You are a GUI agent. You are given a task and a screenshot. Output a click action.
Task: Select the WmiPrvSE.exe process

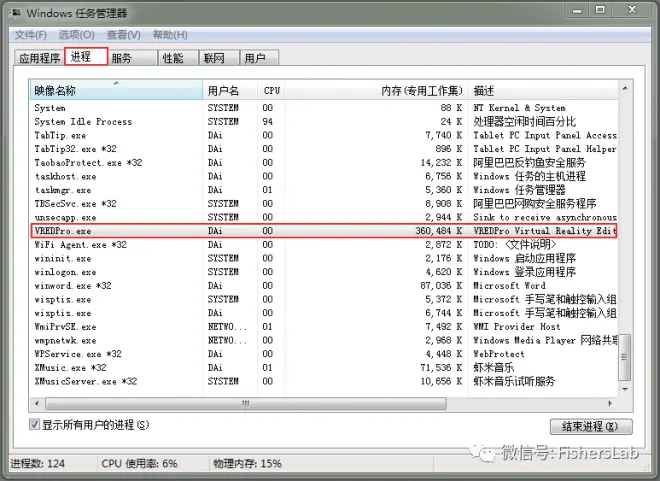click(x=324, y=327)
